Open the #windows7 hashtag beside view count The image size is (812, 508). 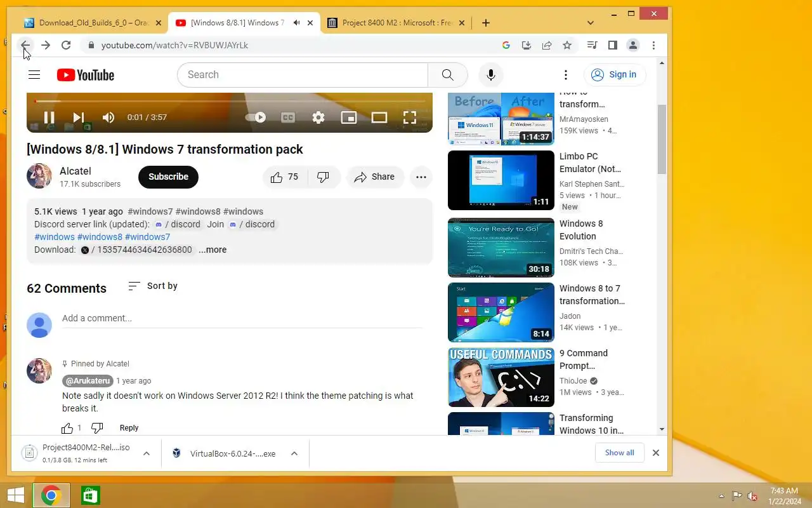tap(150, 211)
